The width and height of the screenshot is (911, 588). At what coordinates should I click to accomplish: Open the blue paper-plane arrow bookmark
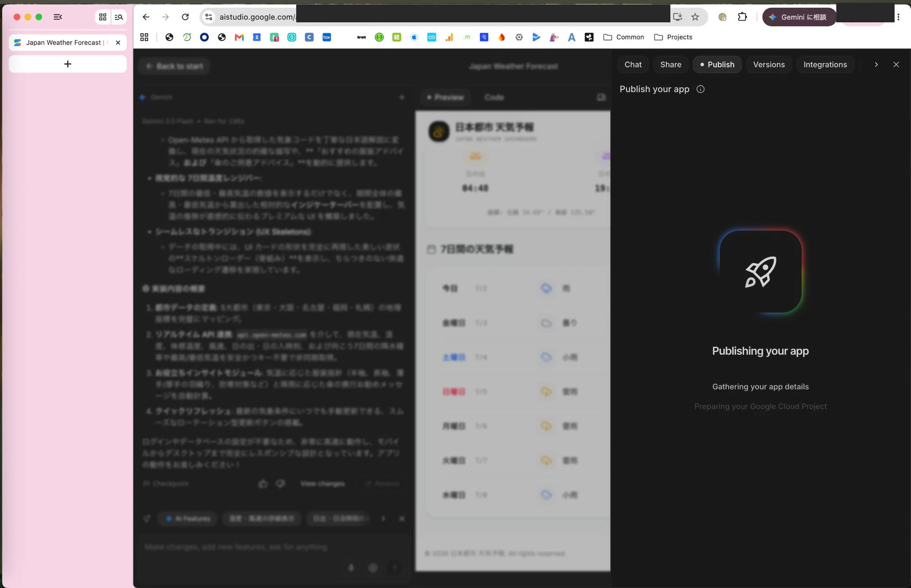tap(536, 37)
